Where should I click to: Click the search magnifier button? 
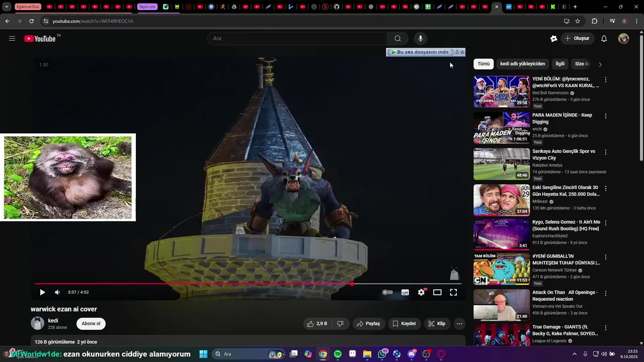tap(397, 39)
